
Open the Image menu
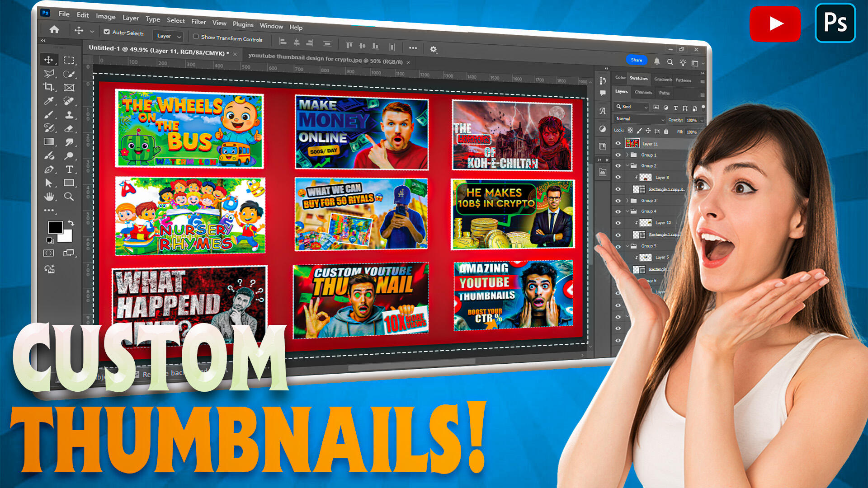(x=106, y=16)
